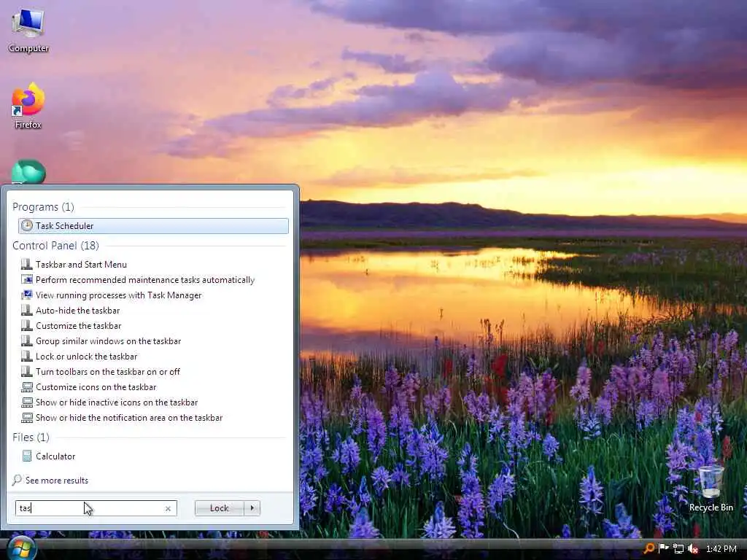Screen dimensions: 747x560
Task: Expand the shutdown options arrow next to Lock
Action: click(x=252, y=508)
